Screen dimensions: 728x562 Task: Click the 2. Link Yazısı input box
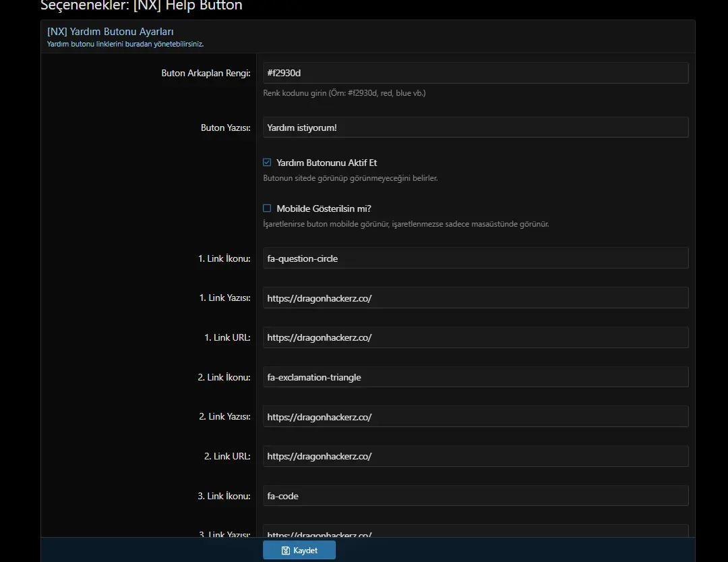(475, 417)
